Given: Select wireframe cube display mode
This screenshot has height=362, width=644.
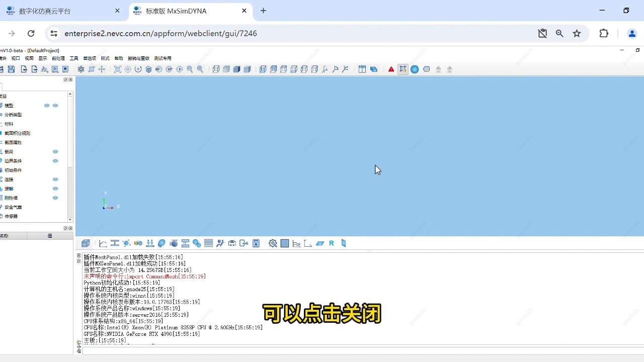Looking at the screenshot, I should tap(216, 69).
